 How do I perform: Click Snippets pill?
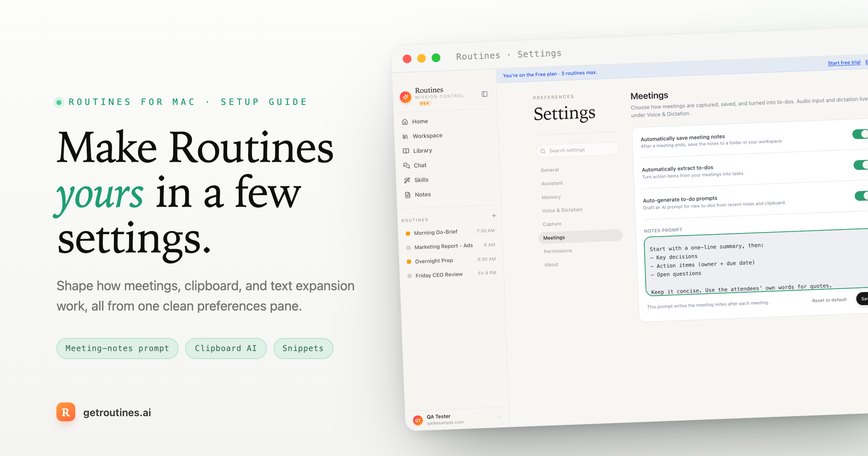click(x=303, y=349)
